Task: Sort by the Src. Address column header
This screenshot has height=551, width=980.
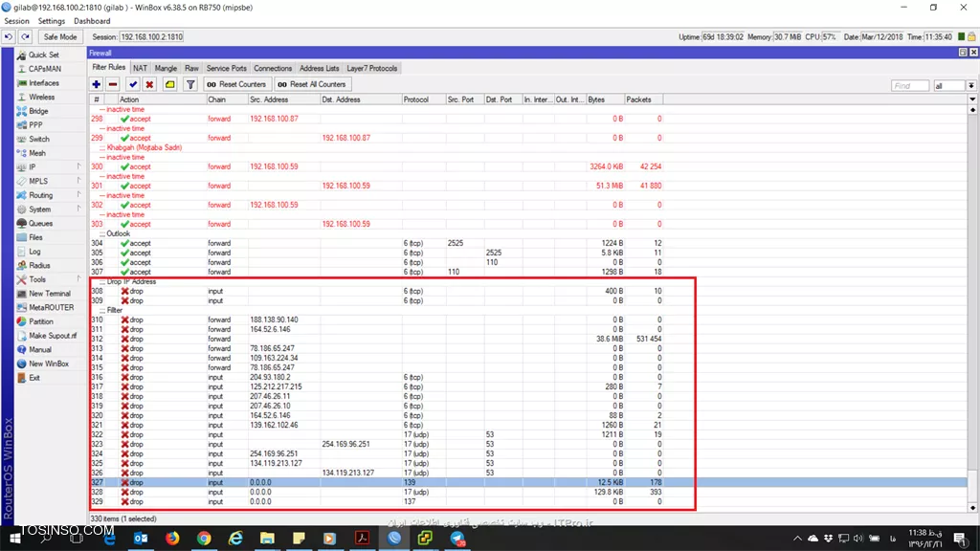Action: coord(283,99)
